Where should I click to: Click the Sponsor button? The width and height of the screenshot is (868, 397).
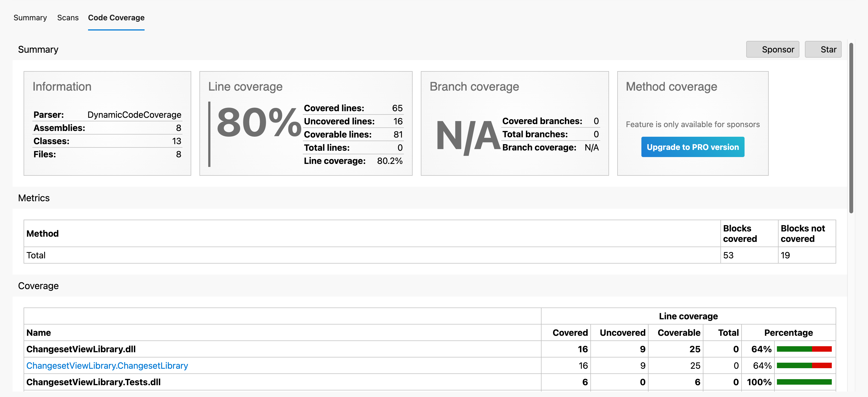[x=778, y=49]
